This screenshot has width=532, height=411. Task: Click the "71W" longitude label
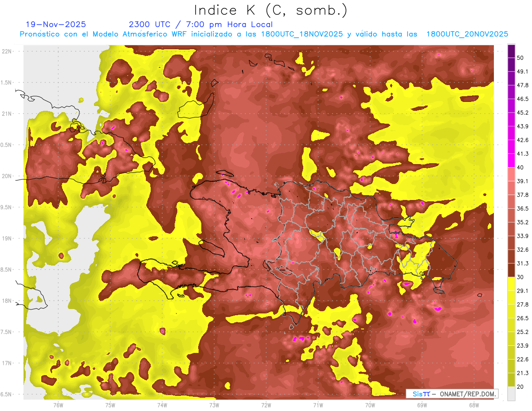point(318,405)
